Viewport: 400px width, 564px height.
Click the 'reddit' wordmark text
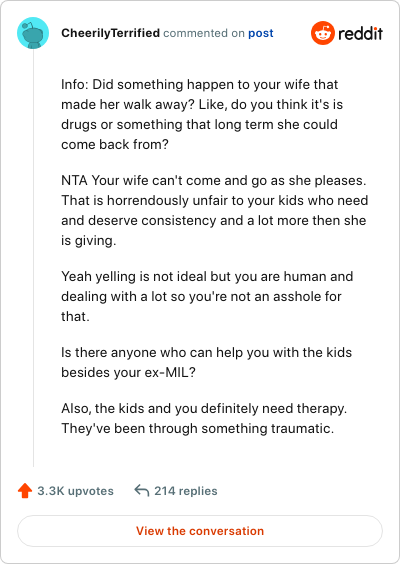point(360,33)
